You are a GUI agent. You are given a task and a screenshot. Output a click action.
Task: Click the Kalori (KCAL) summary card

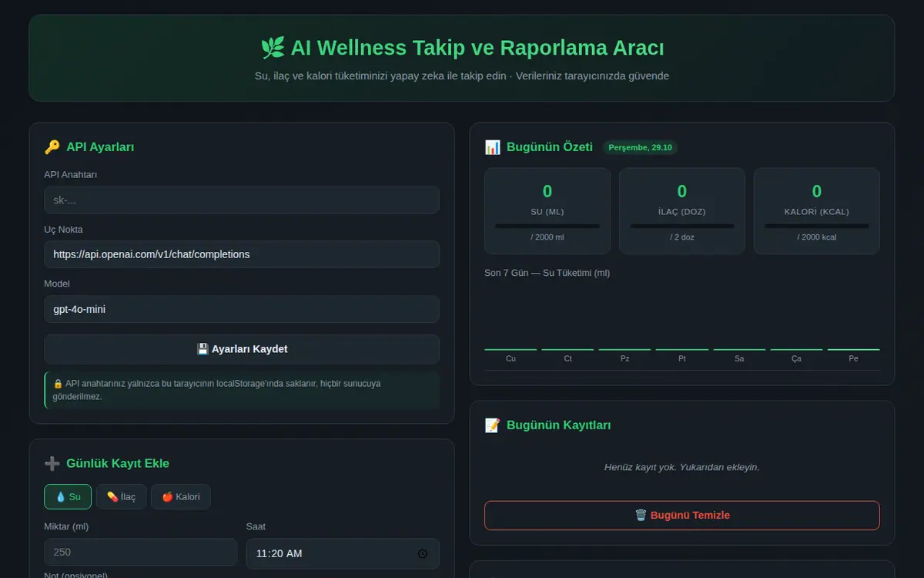(x=817, y=211)
